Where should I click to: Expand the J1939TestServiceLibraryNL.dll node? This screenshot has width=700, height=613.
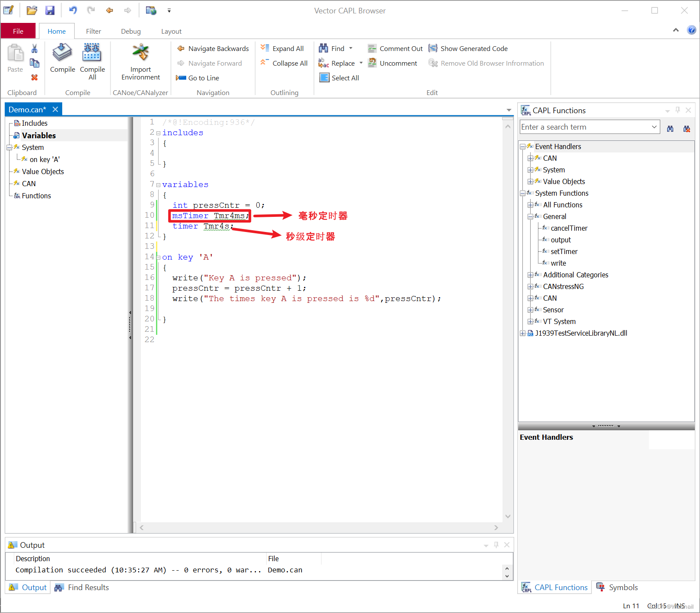[522, 333]
